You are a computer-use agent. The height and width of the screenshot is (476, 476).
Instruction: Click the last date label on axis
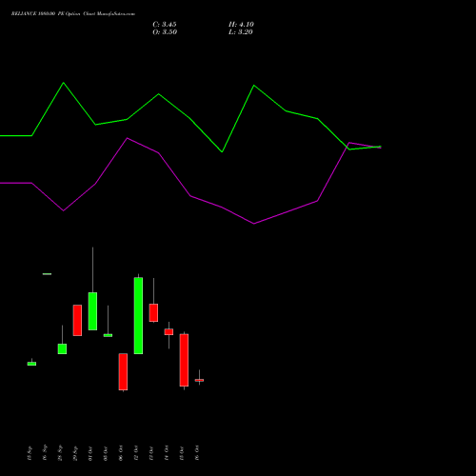pos(197,453)
